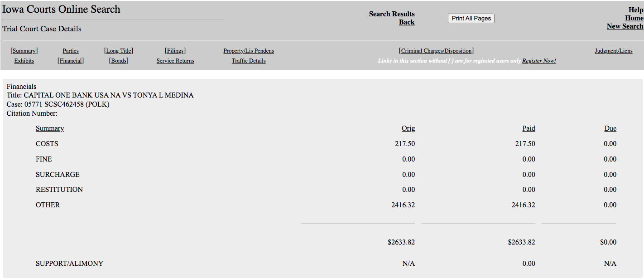The width and height of the screenshot is (644, 279).
Task: Select the "OTHER" row label
Action: 48,205
